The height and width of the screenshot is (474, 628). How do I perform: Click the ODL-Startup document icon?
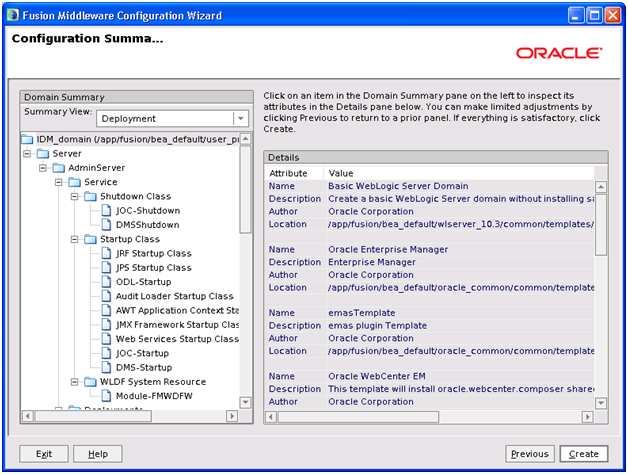(106, 282)
